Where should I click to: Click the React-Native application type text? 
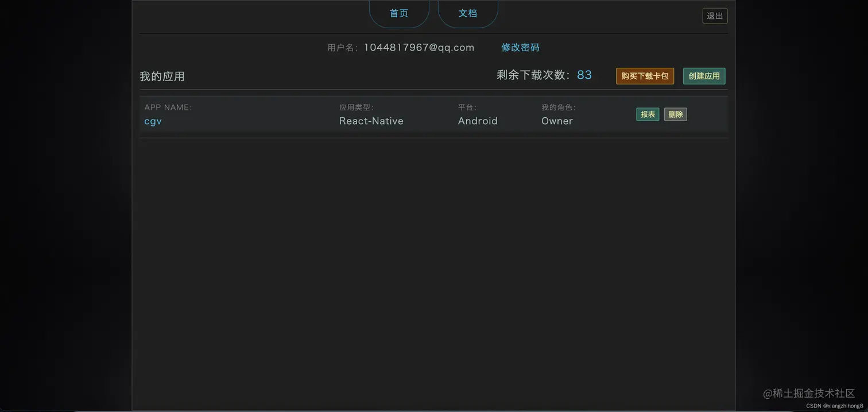point(371,121)
